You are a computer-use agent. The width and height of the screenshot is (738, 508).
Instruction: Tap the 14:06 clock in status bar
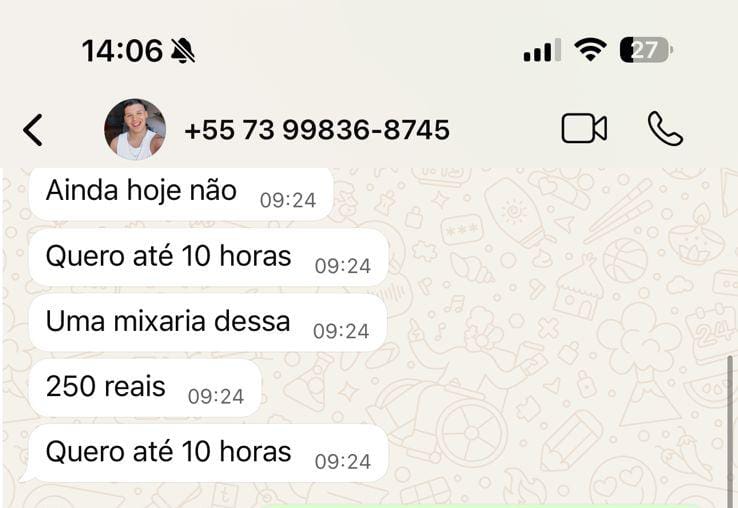(122, 51)
